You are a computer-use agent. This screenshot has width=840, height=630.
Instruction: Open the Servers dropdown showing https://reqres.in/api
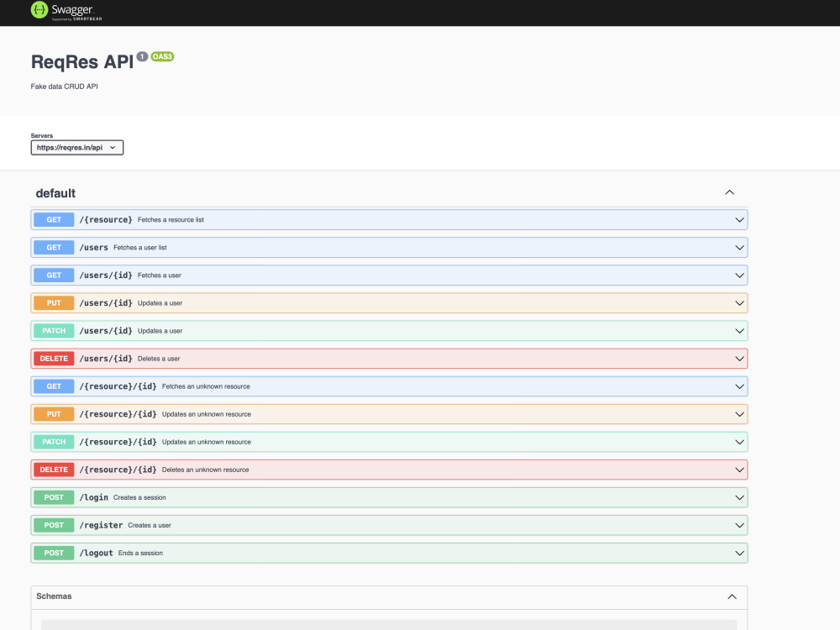[x=77, y=147]
